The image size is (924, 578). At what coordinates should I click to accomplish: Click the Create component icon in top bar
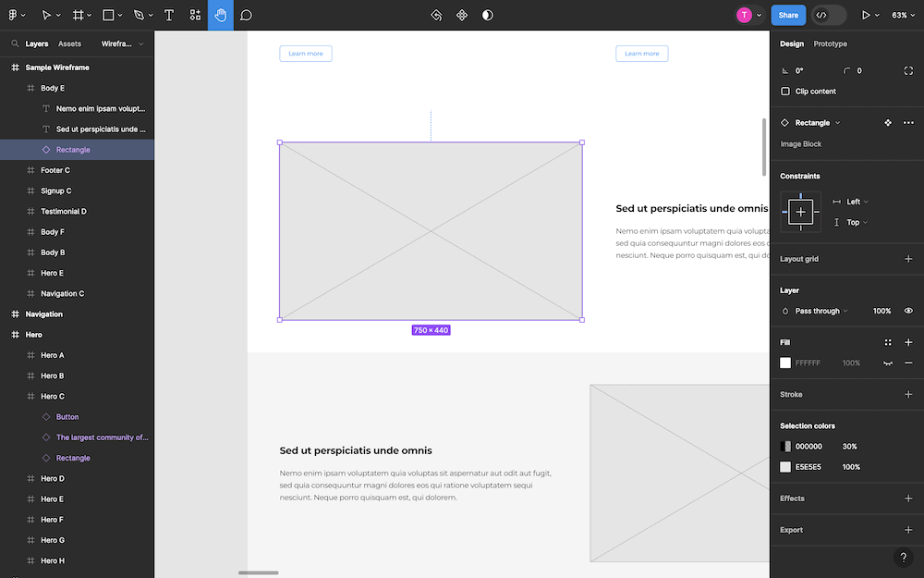click(x=462, y=15)
